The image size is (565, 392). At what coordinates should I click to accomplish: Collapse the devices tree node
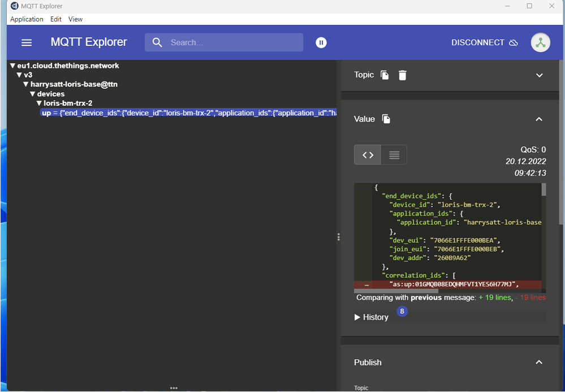point(32,94)
